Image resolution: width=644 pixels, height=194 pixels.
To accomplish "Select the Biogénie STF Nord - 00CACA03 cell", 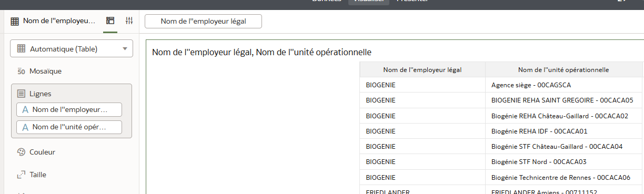I will click(563, 161).
